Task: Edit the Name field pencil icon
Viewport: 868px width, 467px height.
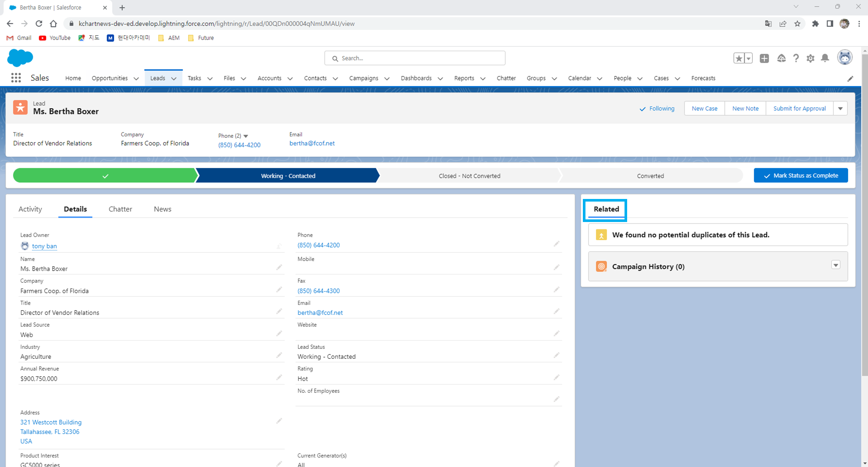Action: pyautogui.click(x=279, y=267)
